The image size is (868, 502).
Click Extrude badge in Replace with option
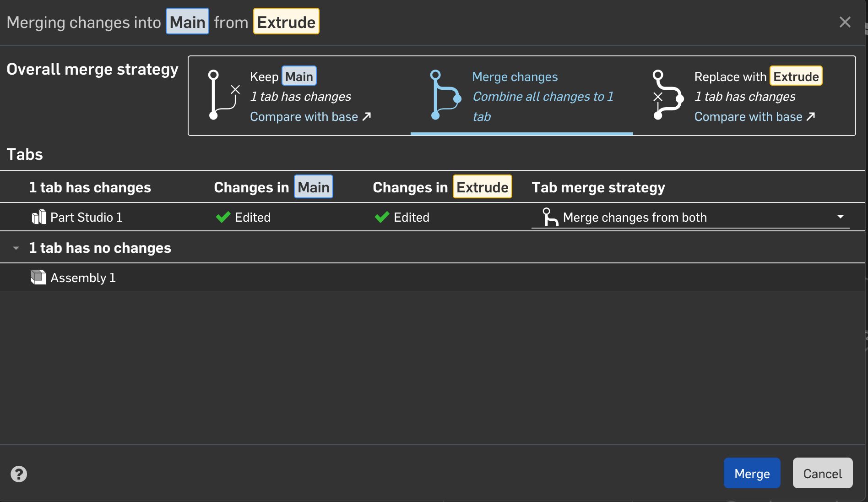click(796, 76)
